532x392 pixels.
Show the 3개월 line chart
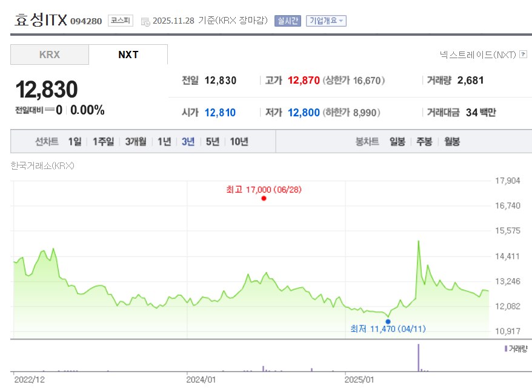click(x=136, y=142)
